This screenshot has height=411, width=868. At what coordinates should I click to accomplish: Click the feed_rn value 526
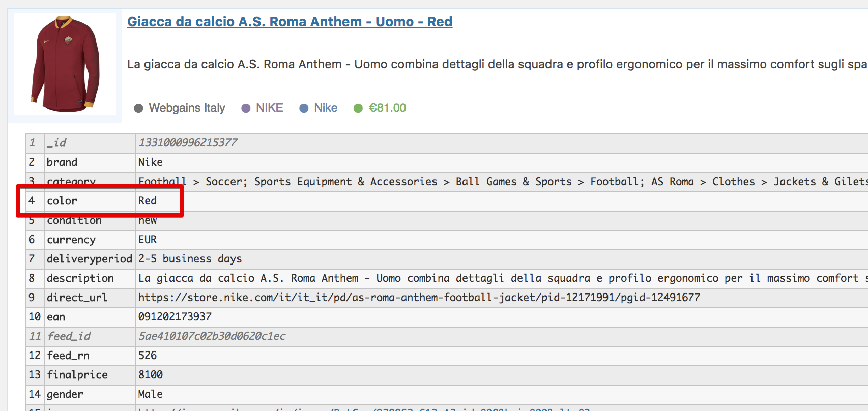point(148,356)
